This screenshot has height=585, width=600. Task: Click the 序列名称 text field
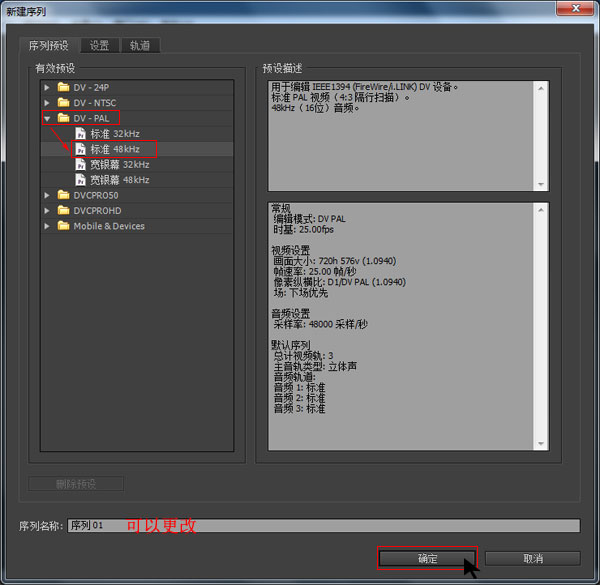324,525
